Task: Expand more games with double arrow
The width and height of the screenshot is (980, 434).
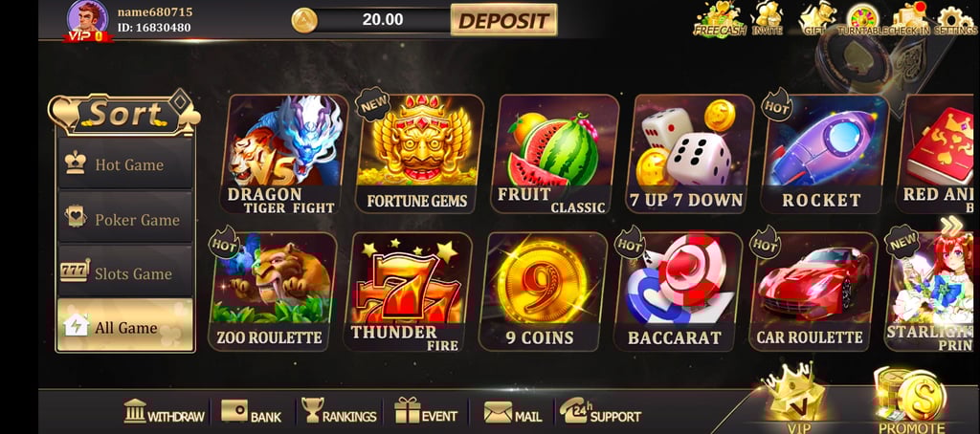Action: click(951, 225)
